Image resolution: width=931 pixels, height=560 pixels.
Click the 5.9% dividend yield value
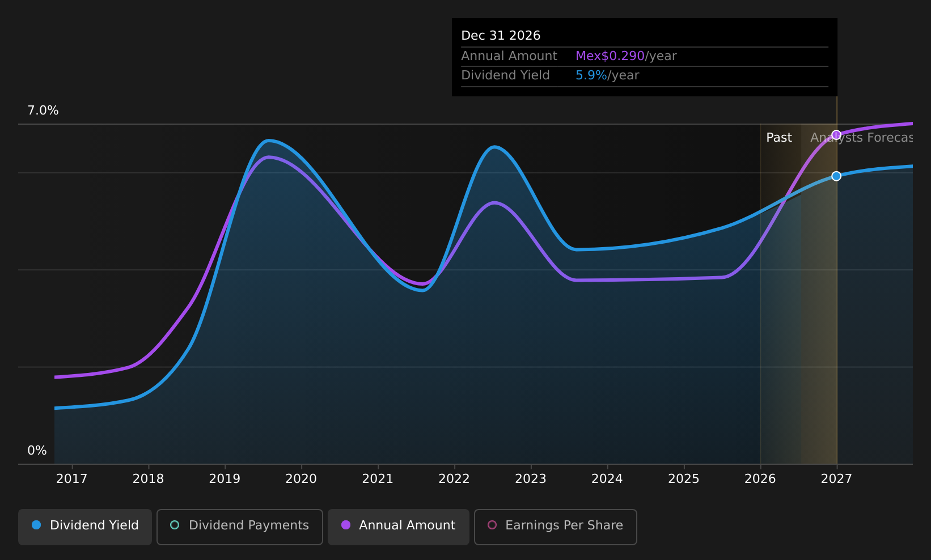[x=591, y=75]
